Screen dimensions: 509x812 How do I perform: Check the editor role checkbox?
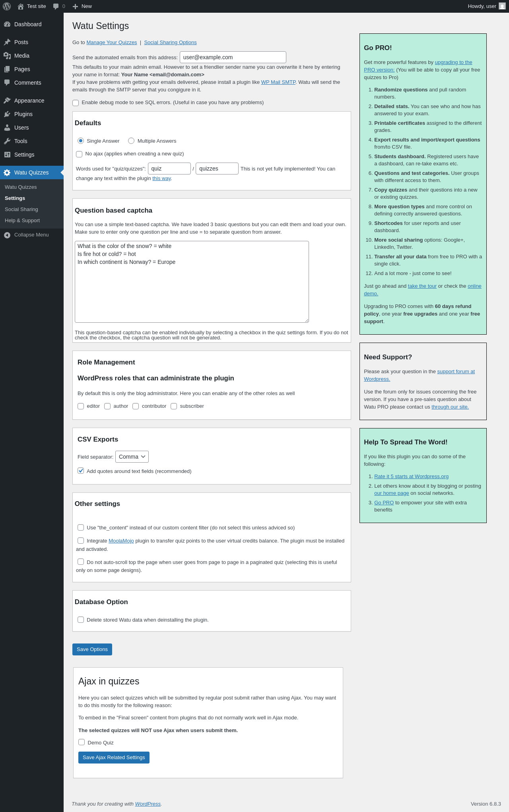81,406
